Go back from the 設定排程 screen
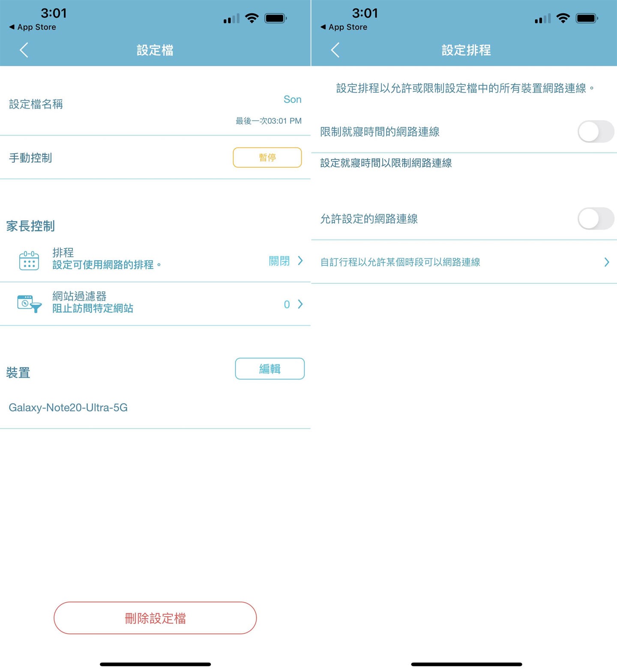The width and height of the screenshot is (617, 672). point(335,50)
